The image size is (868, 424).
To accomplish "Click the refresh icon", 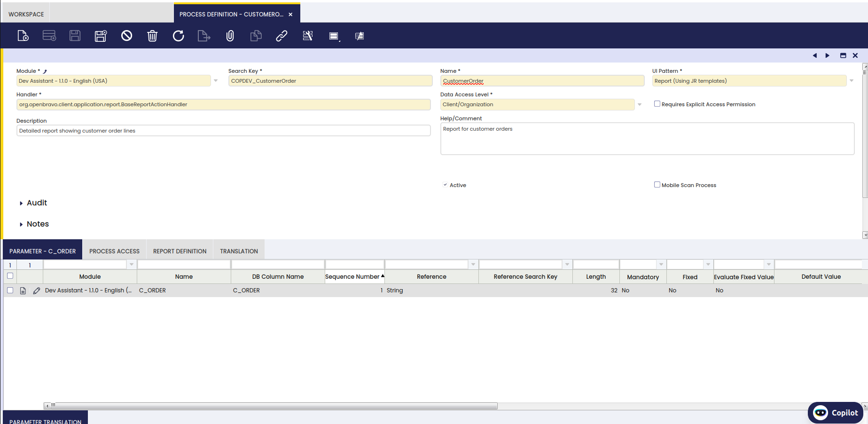I will tap(178, 36).
